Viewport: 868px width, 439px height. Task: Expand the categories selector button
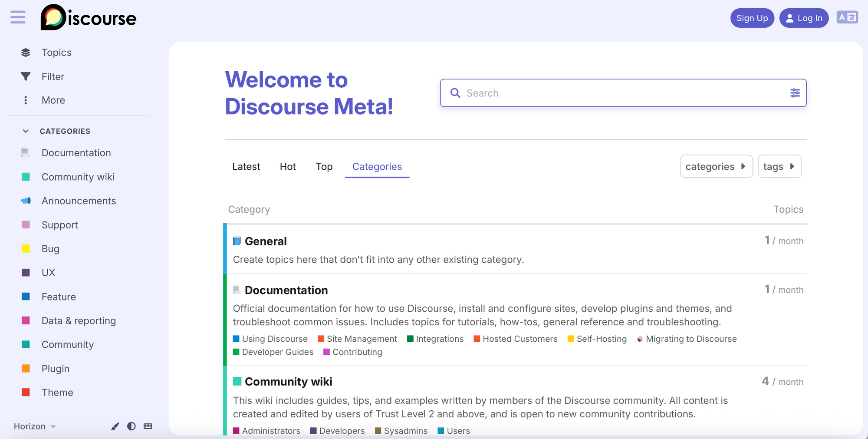(716, 166)
